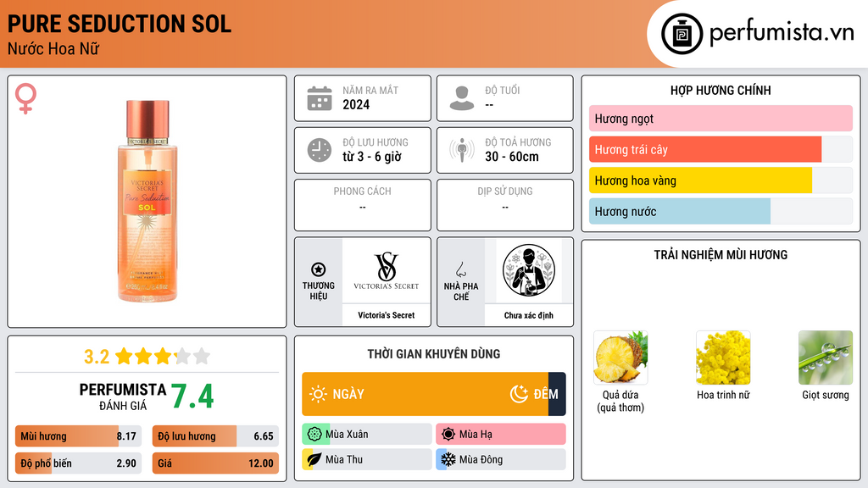Click the sillage radiating person icon
Image resolution: width=868 pixels, height=488 pixels.
click(x=462, y=150)
